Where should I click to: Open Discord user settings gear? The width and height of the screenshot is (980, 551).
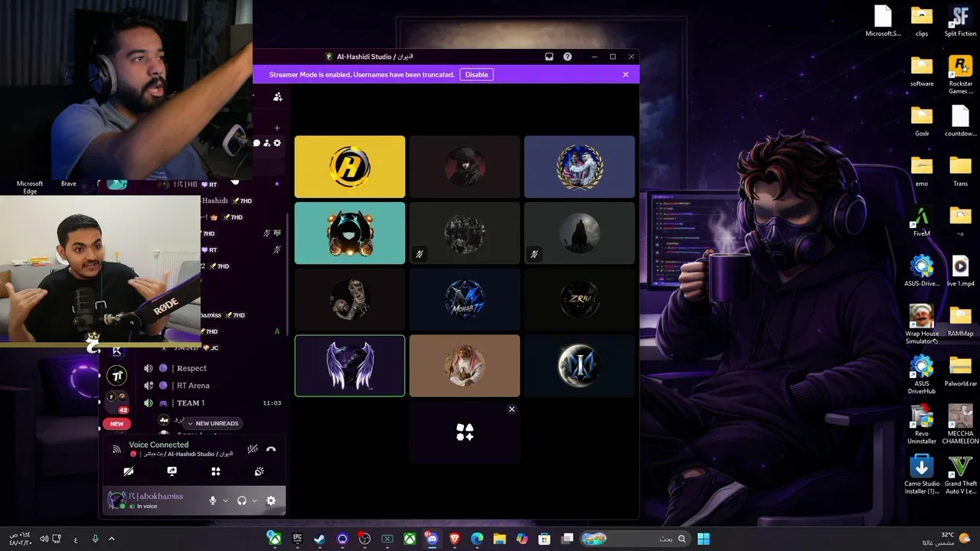270,500
